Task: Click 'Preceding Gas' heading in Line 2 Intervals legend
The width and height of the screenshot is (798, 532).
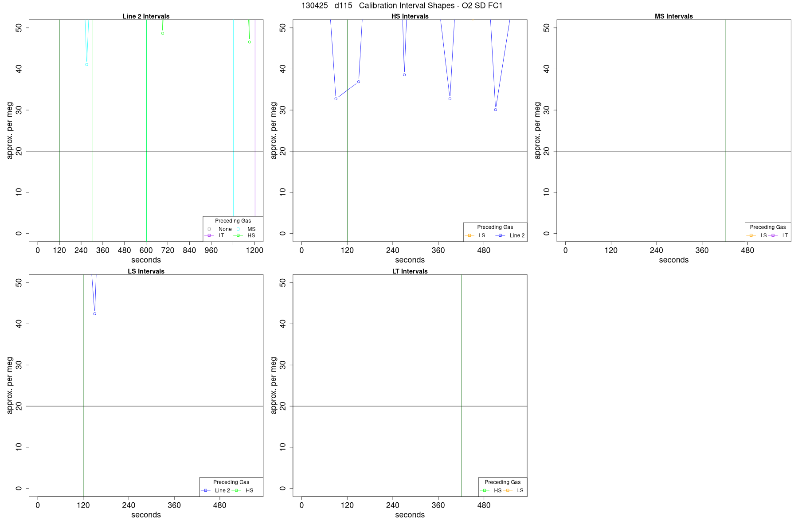Action: point(233,221)
